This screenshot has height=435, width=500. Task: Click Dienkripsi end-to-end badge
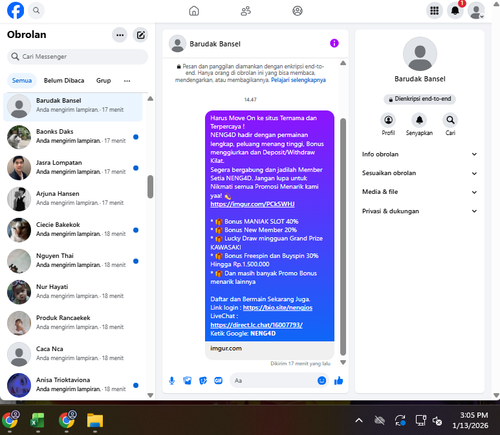tap(420, 99)
